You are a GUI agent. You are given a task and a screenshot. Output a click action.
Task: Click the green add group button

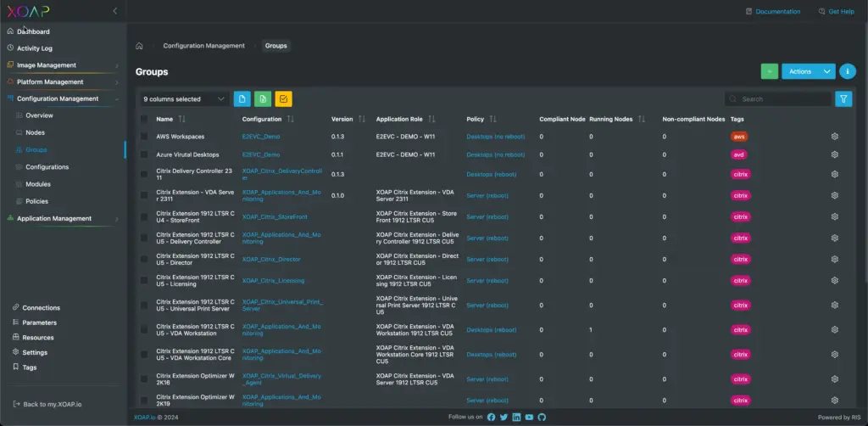click(x=770, y=71)
